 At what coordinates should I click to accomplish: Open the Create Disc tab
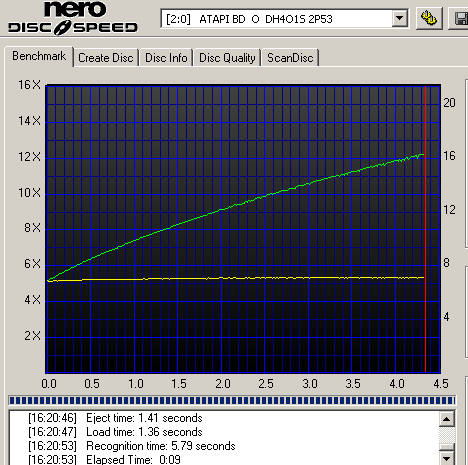tap(106, 58)
